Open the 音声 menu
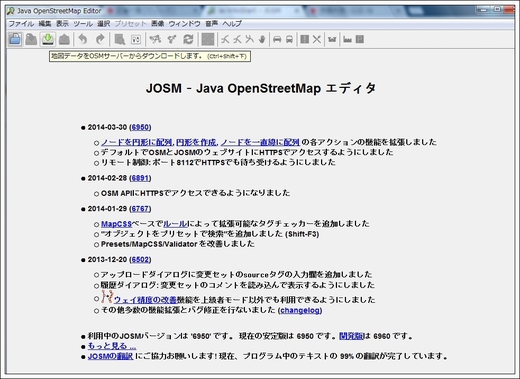520x379 pixels. click(x=211, y=24)
